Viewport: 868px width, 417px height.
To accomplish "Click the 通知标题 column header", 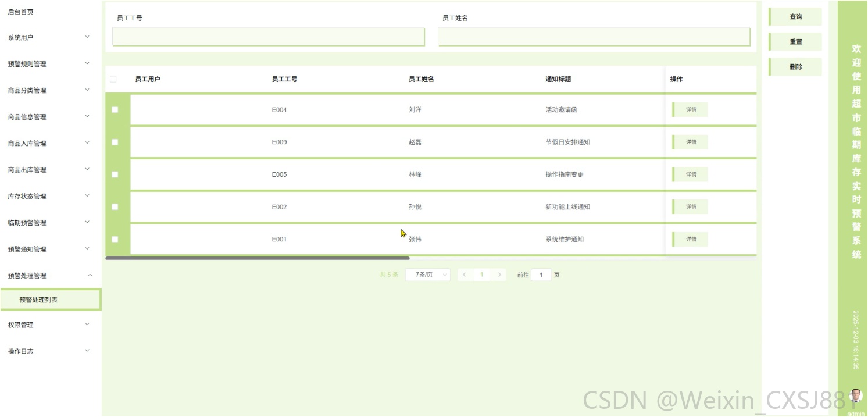I will pyautogui.click(x=558, y=79).
